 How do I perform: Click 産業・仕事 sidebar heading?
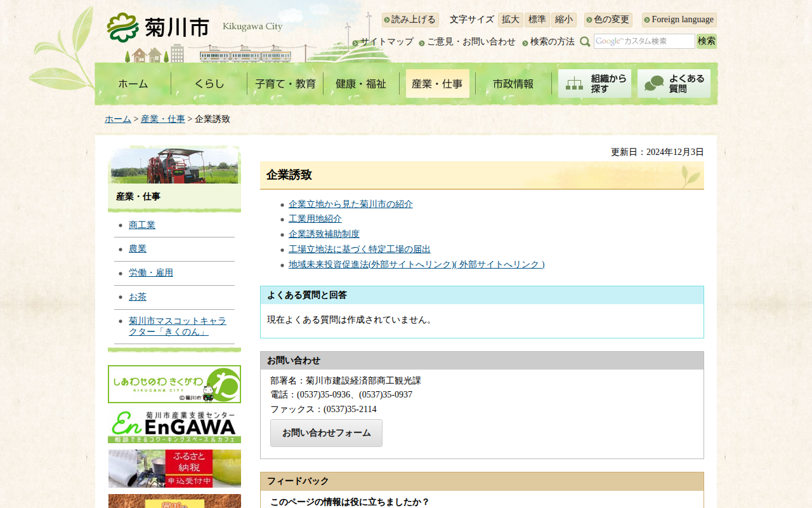[138, 197]
